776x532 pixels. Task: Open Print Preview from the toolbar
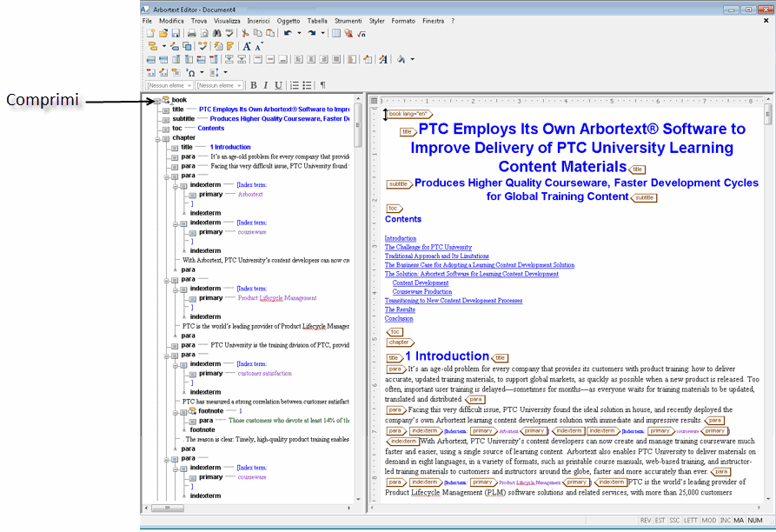[204, 33]
